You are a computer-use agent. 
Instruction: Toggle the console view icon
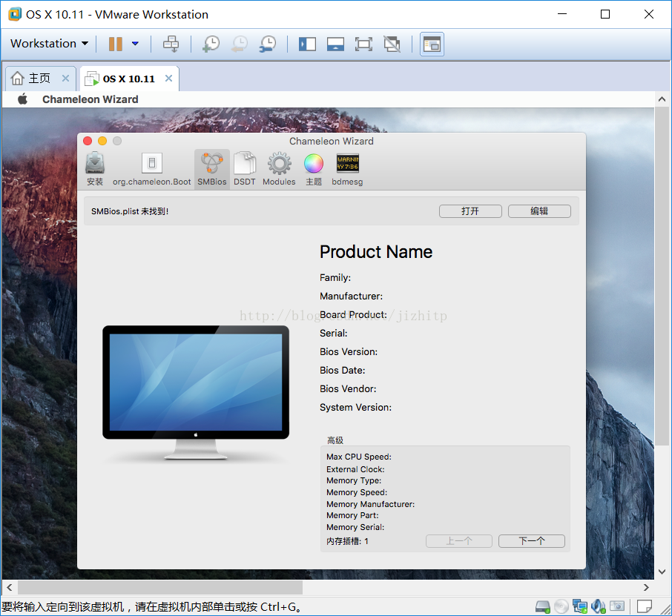(x=432, y=44)
